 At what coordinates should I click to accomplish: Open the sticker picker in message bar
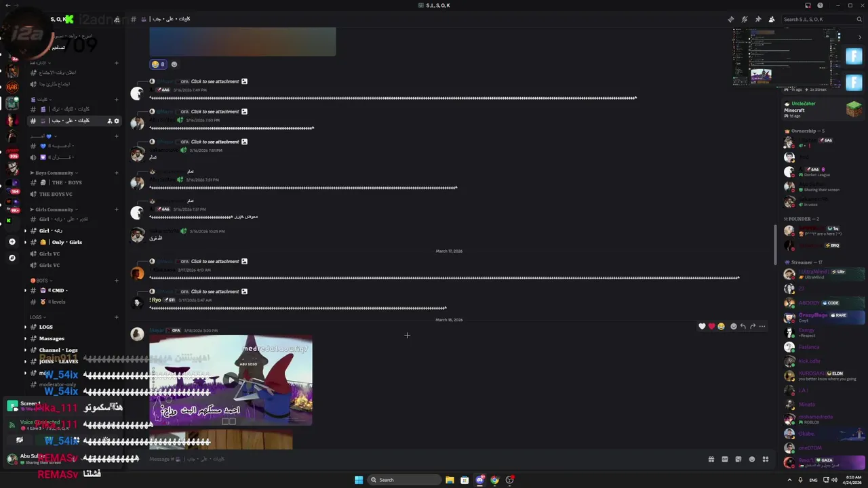coord(738,459)
